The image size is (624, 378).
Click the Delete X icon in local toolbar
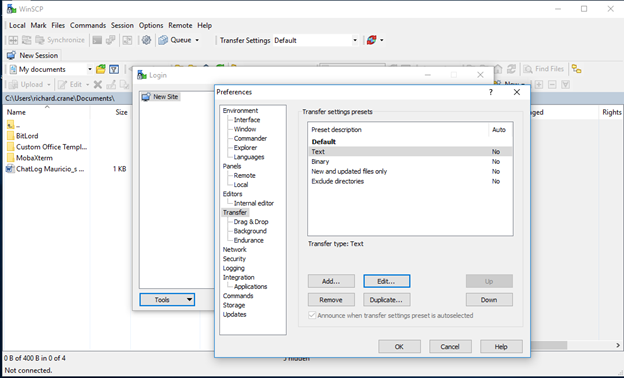pyautogui.click(x=98, y=84)
